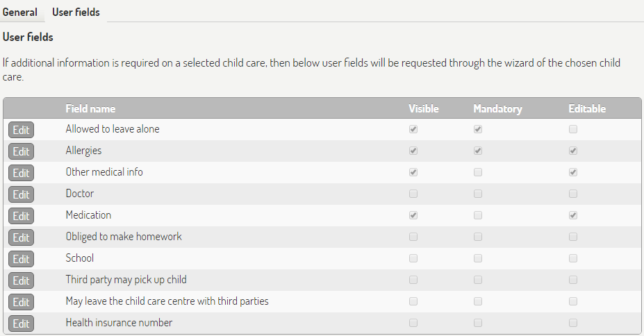Edit Third party may pick up child

click(21, 280)
